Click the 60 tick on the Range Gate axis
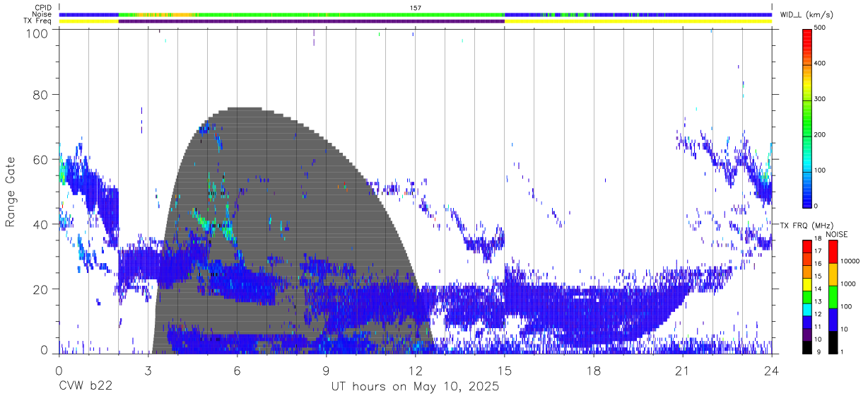This screenshot has height=401, width=868. 41,159
